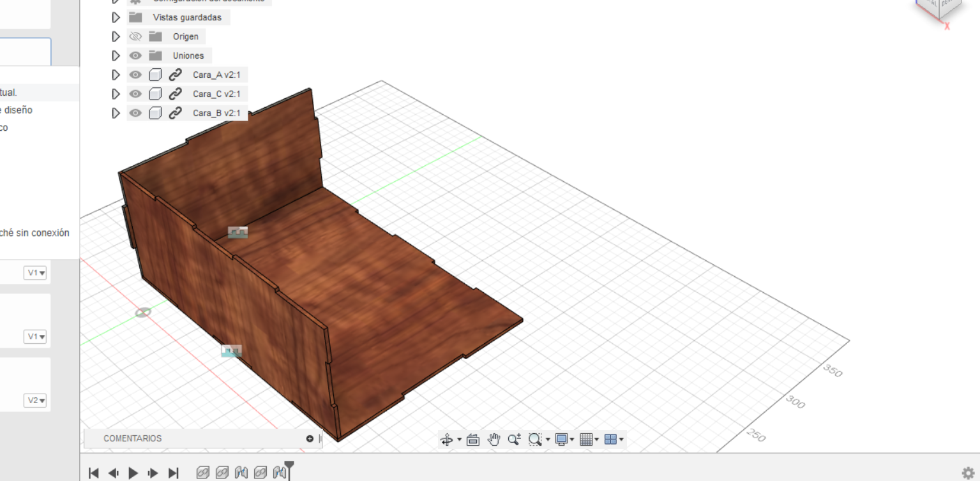Click the Cara_C component cube icon

[x=155, y=94]
